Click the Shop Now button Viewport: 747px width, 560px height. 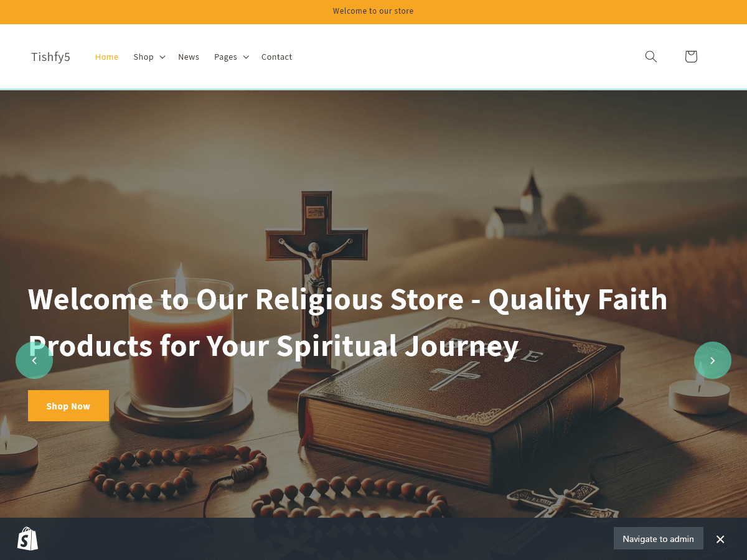point(68,406)
